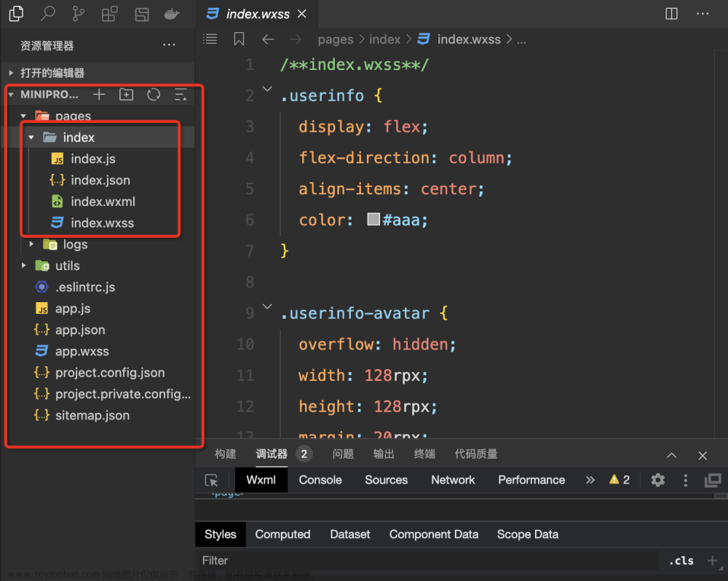This screenshot has height=581, width=728.
Task: Open project.private.config file
Action: (123, 394)
